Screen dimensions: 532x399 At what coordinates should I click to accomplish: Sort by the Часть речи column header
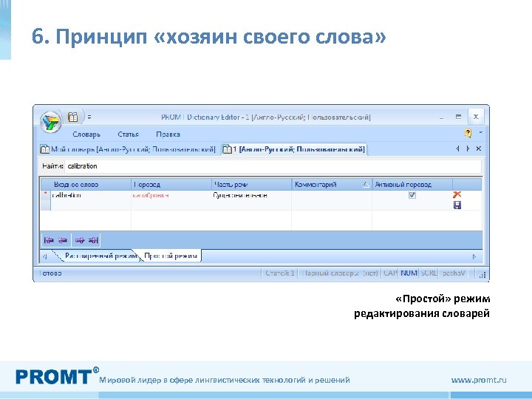point(251,185)
